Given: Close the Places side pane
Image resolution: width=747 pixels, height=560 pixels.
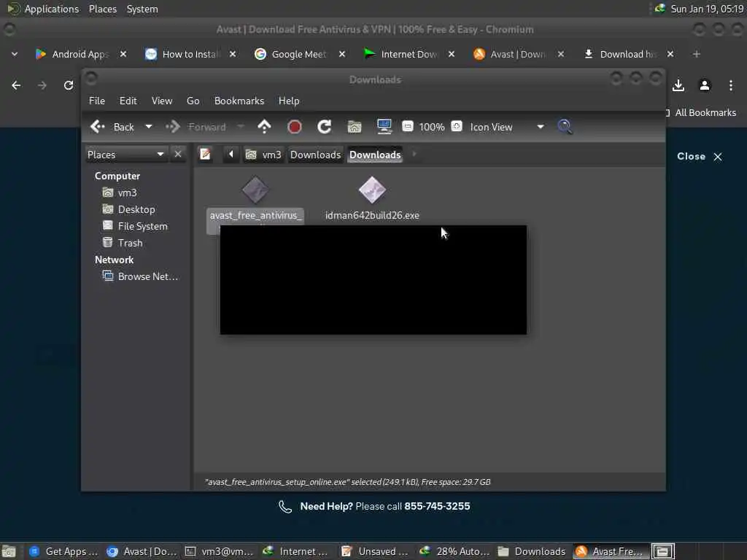Looking at the screenshot, I should tap(178, 155).
